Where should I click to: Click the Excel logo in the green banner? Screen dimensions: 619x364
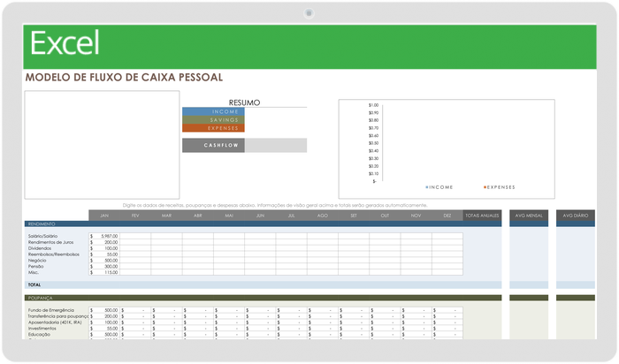65,44
